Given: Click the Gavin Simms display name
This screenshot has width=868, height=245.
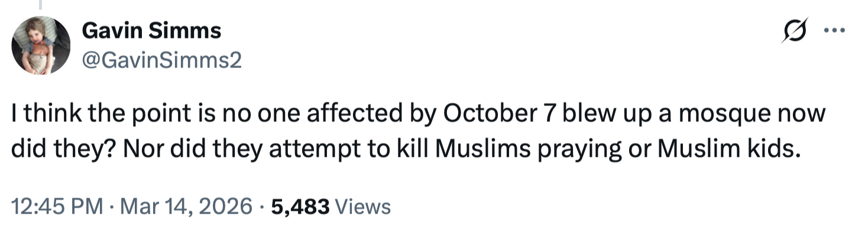Looking at the screenshot, I should point(151,30).
